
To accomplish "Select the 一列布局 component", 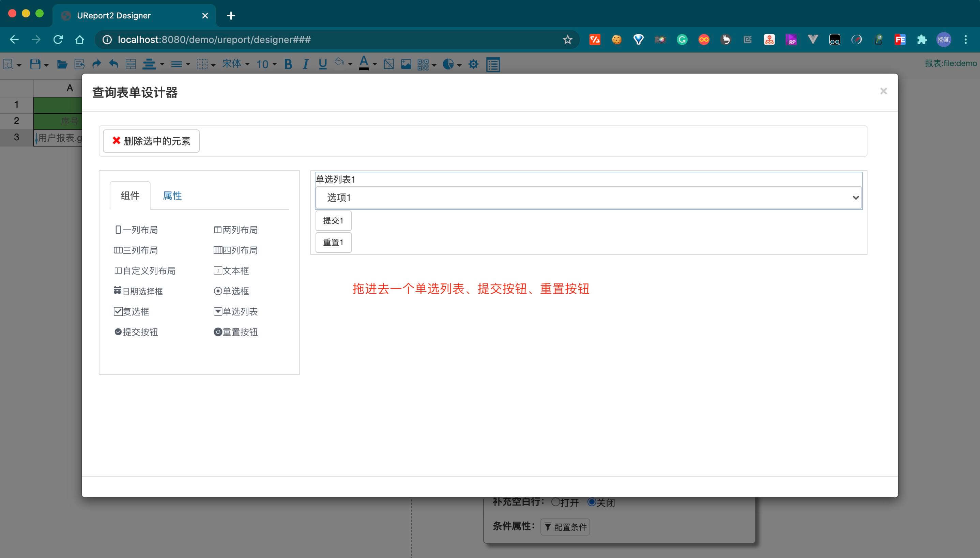I will point(136,230).
